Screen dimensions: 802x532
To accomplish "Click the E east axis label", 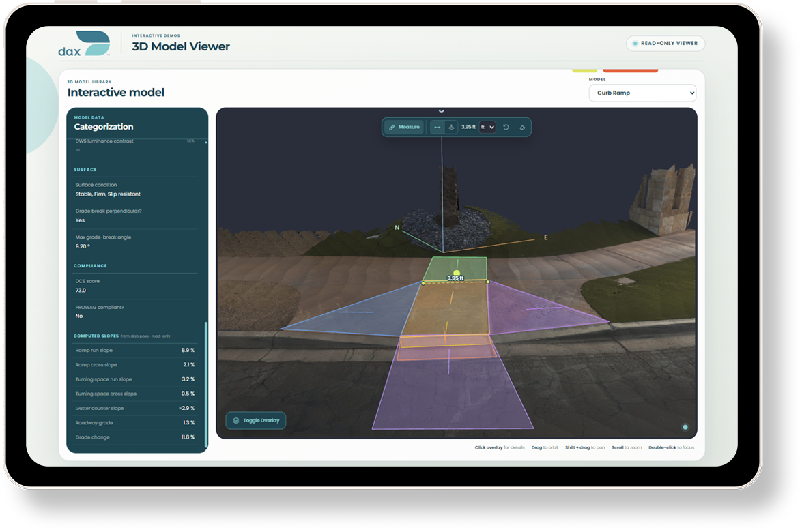I will pyautogui.click(x=546, y=237).
